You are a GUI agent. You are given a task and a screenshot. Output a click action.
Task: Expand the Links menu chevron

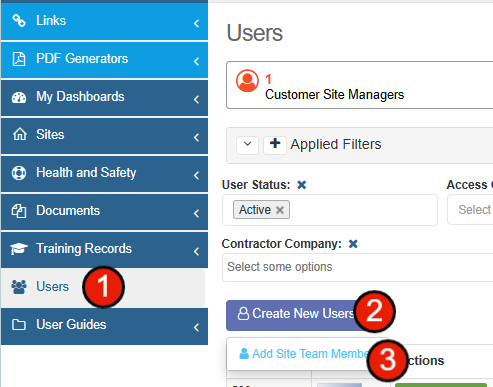[196, 23]
